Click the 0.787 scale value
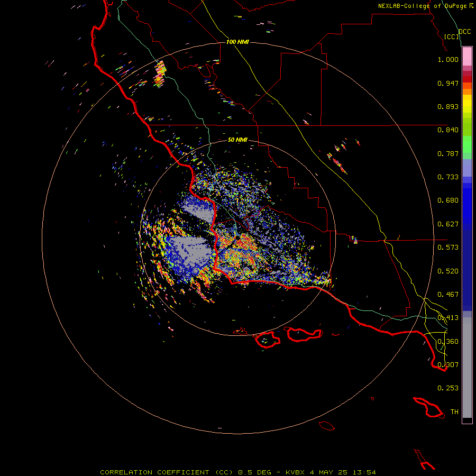Image resolution: width=476 pixels, height=476 pixels. (x=448, y=153)
